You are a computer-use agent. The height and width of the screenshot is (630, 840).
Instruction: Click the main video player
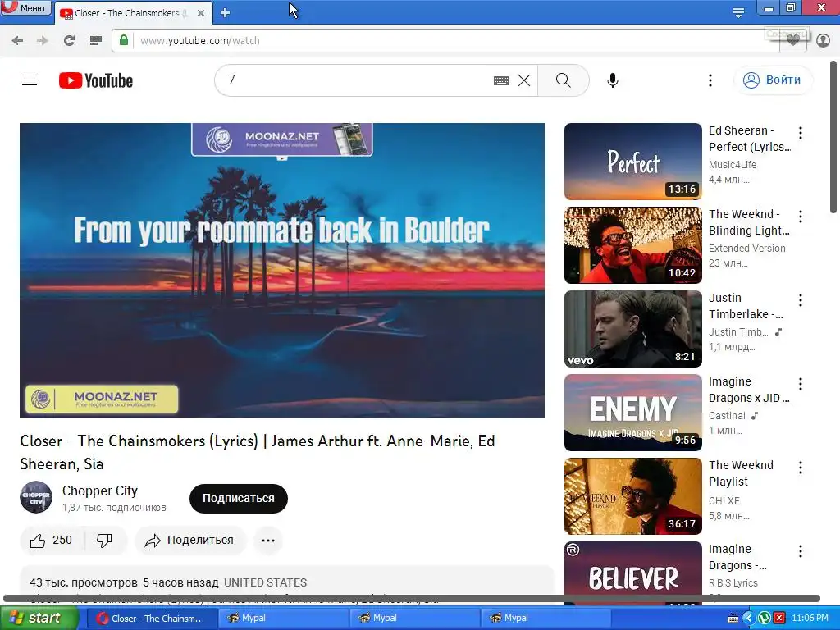(x=282, y=271)
